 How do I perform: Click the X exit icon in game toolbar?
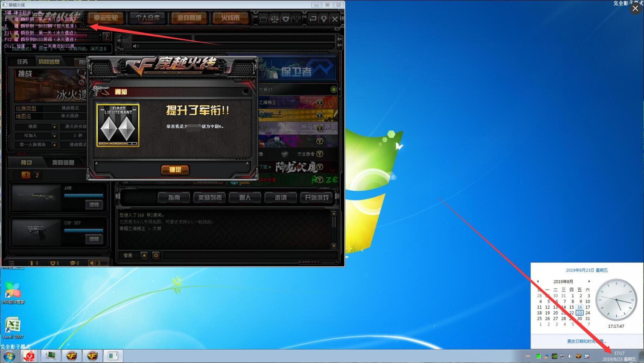pos(335,19)
